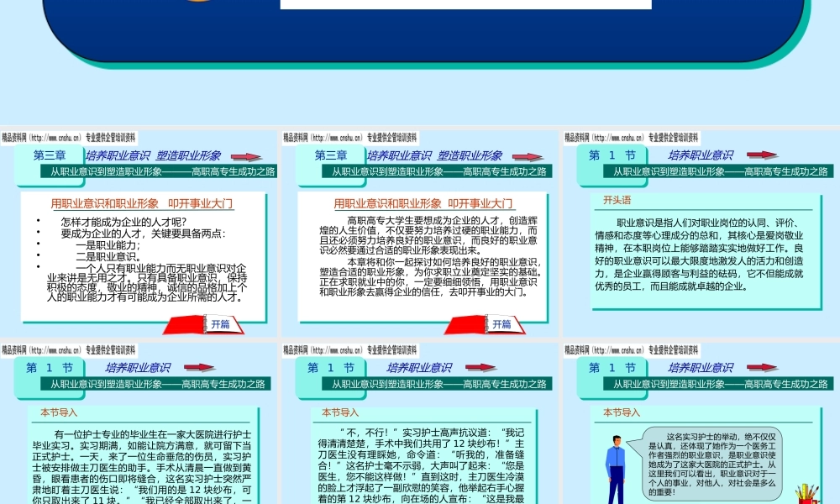
Task: Click the paragraph starting 职业意识是指人们对职业岗位
Action: (699, 255)
